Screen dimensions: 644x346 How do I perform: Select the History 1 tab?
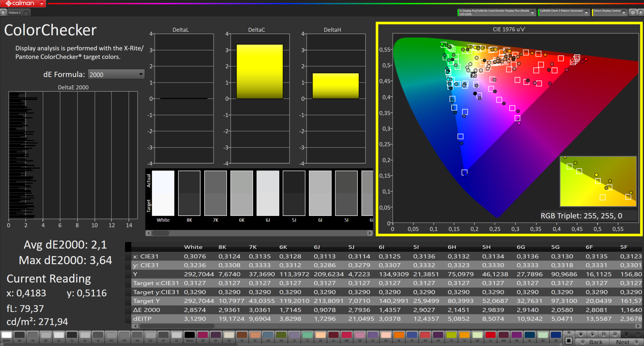point(14,13)
